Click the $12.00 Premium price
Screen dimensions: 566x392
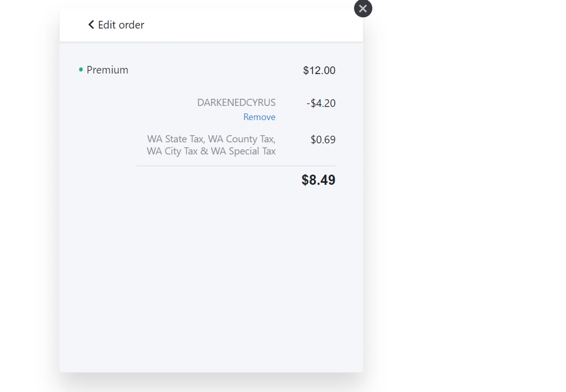coord(319,70)
